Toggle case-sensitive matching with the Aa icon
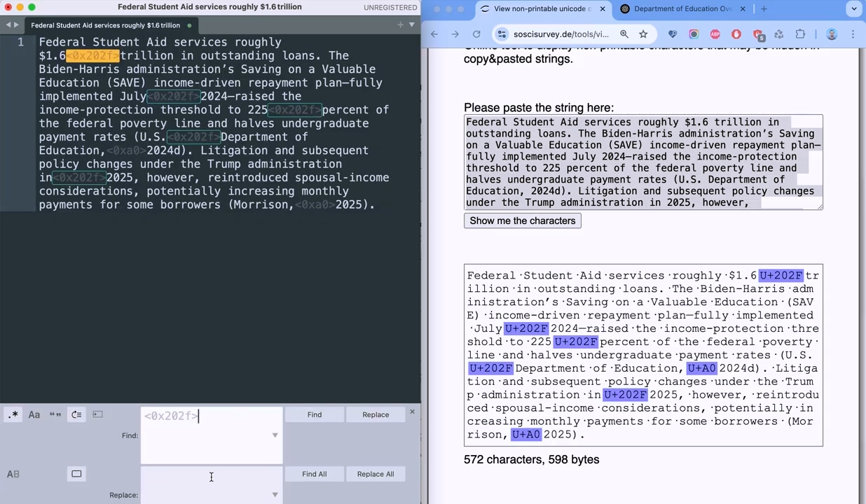Viewport: 866px width, 504px height. pos(34,414)
